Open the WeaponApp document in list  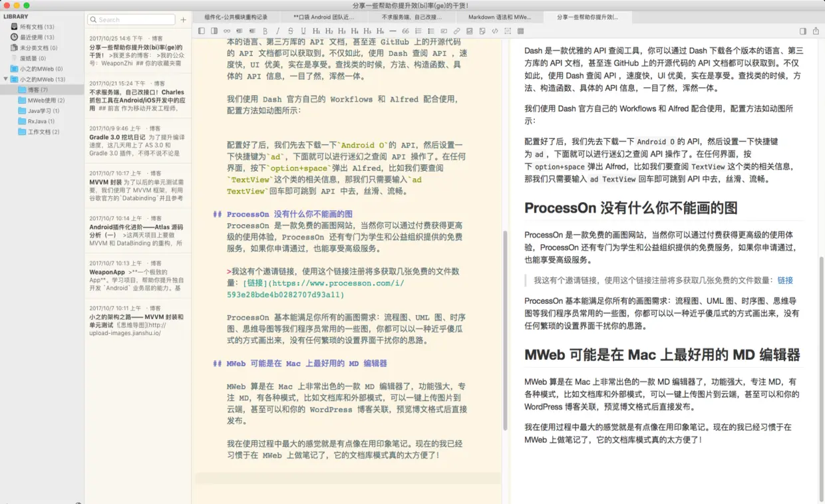[x=138, y=276]
